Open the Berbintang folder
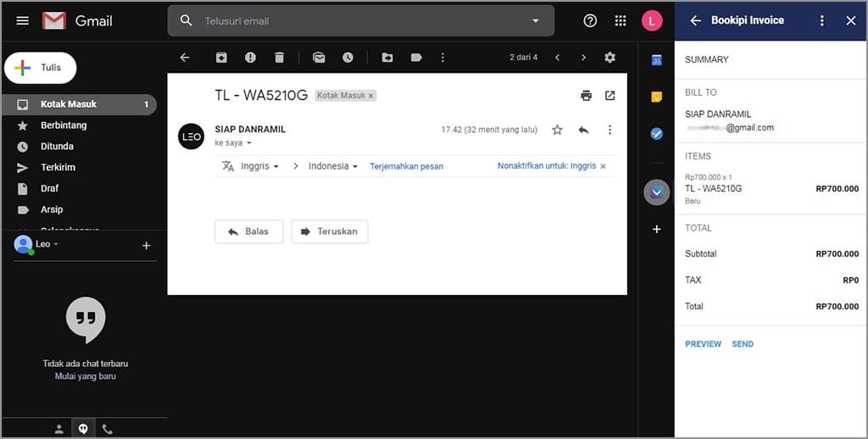Viewport: 868px width, 439px height. [x=64, y=125]
